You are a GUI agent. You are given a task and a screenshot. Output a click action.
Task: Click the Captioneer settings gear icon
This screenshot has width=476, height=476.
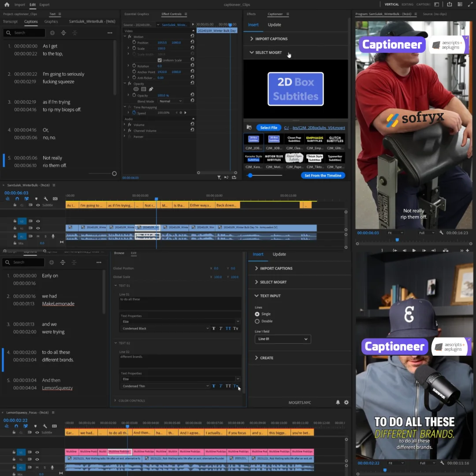[346, 402]
